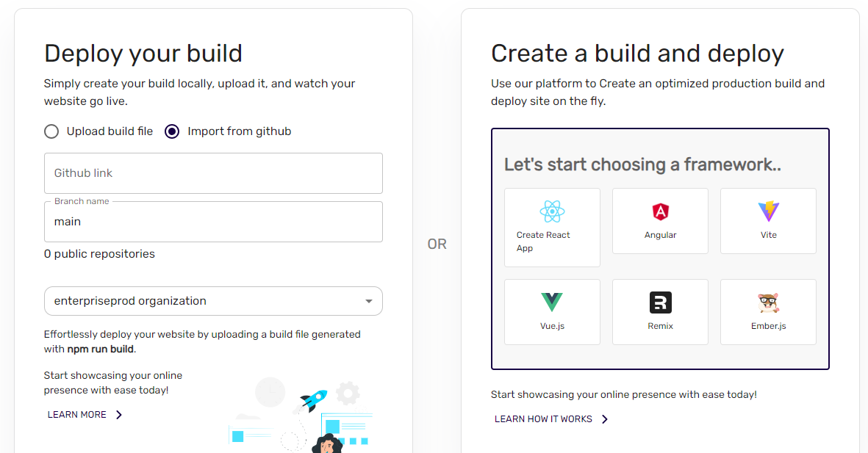Select the Create React App framework icon

tap(551, 212)
